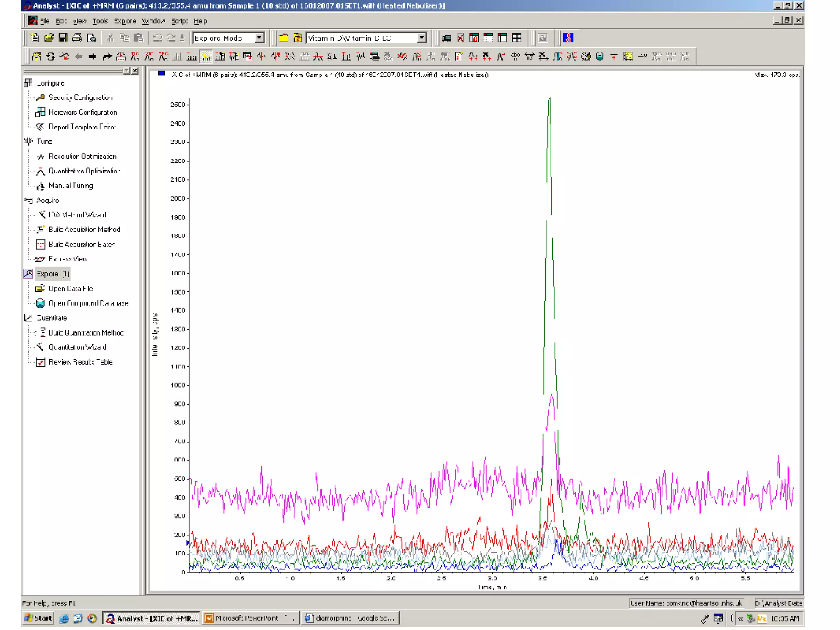Screen dimensions: 840x630
Task: Click the home icon in chromatogram toolbar
Action: (37, 57)
